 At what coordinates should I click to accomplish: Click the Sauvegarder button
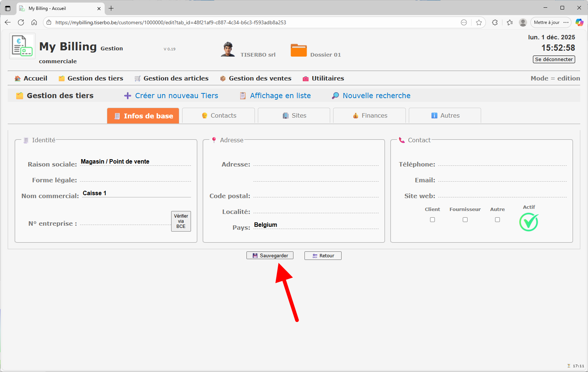coord(270,255)
